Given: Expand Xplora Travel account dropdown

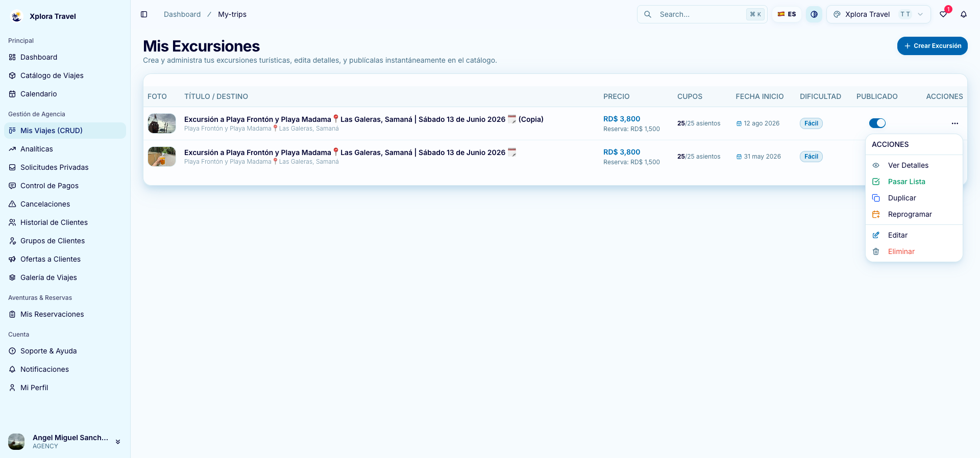Looking at the screenshot, I should click(x=878, y=14).
